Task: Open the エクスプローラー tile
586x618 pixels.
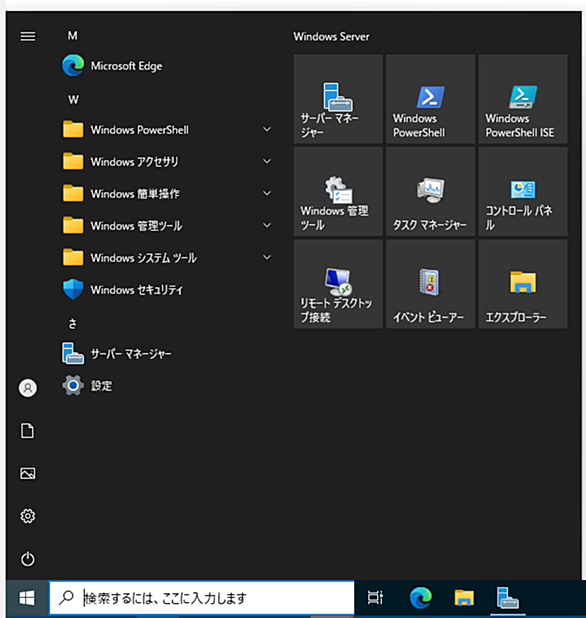Action: (523, 284)
